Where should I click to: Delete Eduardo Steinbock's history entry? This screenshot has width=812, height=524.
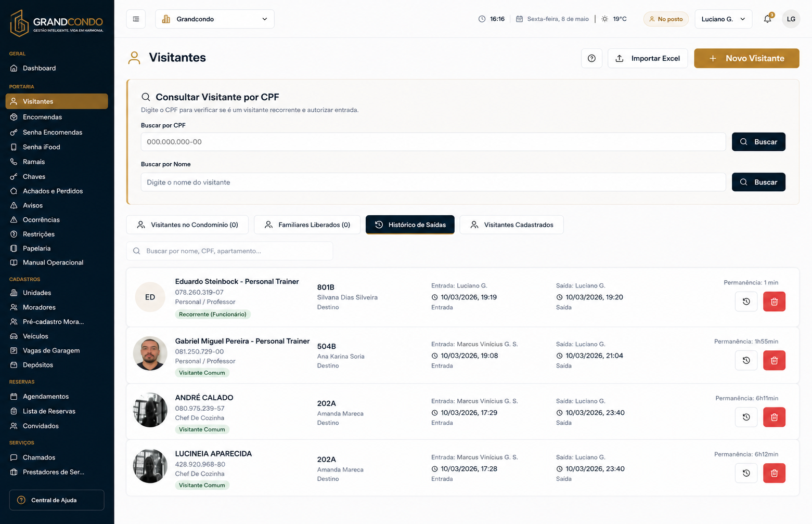pos(774,302)
